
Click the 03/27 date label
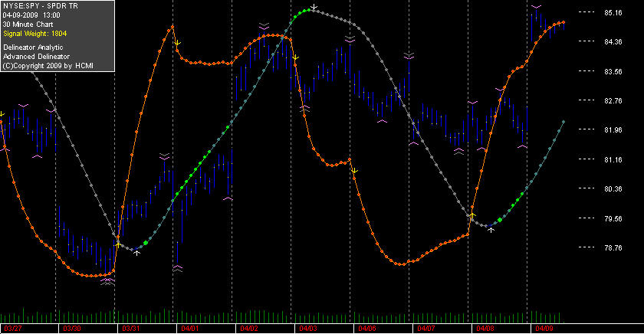pyautogui.click(x=13, y=329)
